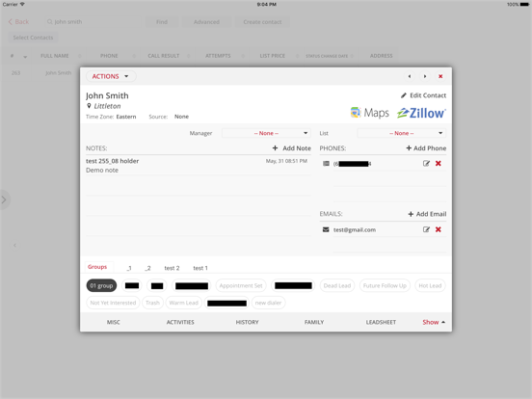Screen dimensions: 532x399
Task: Open the ACTIVITIES section tab
Action: coord(180,322)
